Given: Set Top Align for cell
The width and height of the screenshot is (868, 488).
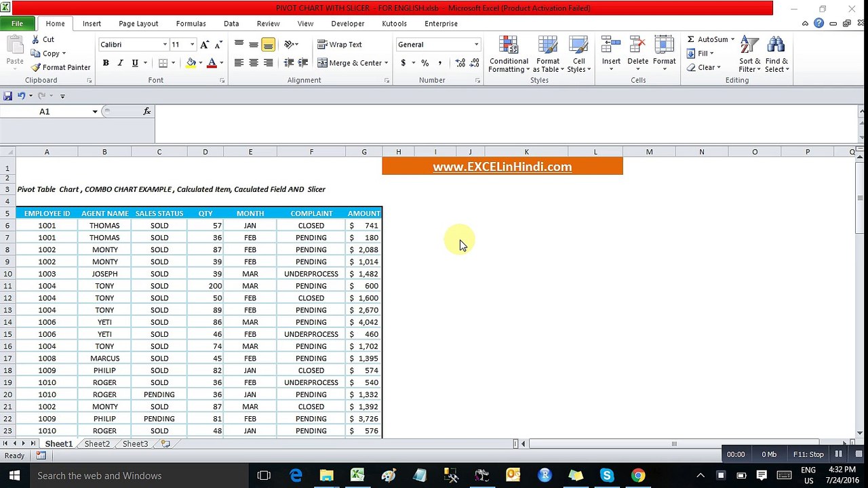Looking at the screenshot, I should tap(239, 45).
